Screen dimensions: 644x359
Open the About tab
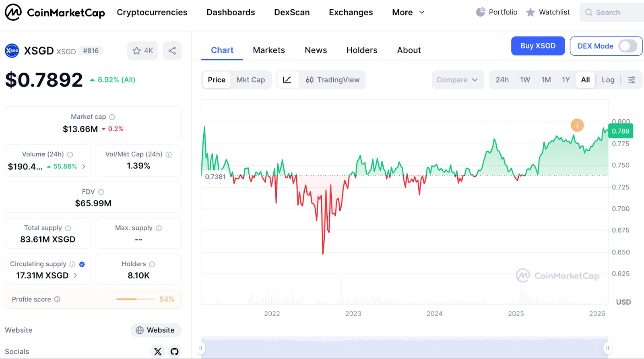click(409, 50)
